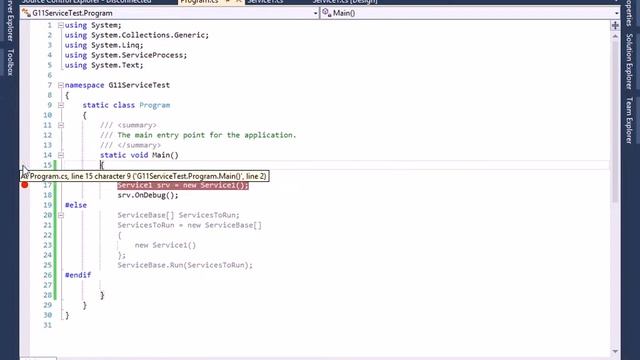Viewport: 640px width, 360px height.
Task: Open the G11ServiceTest.Program class dropdown
Action: [x=315, y=13]
